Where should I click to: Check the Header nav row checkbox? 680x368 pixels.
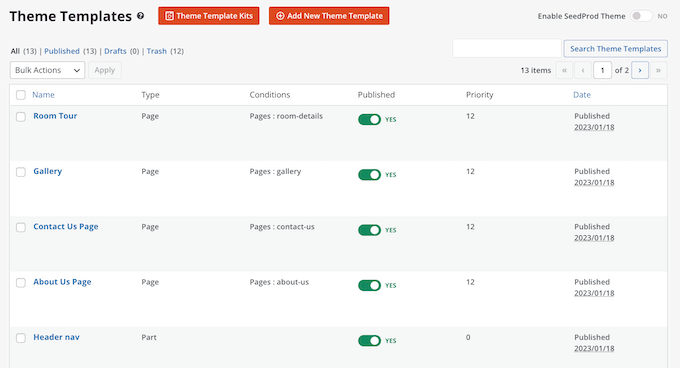click(21, 338)
